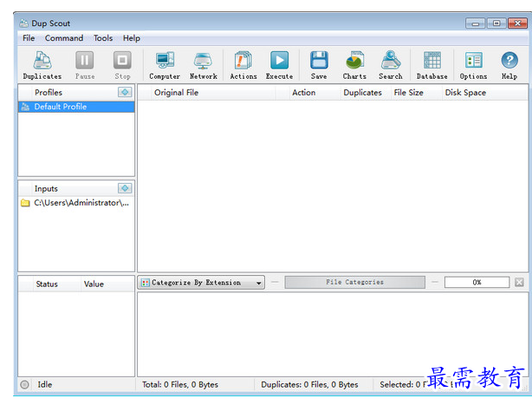Expand the Categorize By Extension dropdown
532x405 pixels.
[x=201, y=283]
